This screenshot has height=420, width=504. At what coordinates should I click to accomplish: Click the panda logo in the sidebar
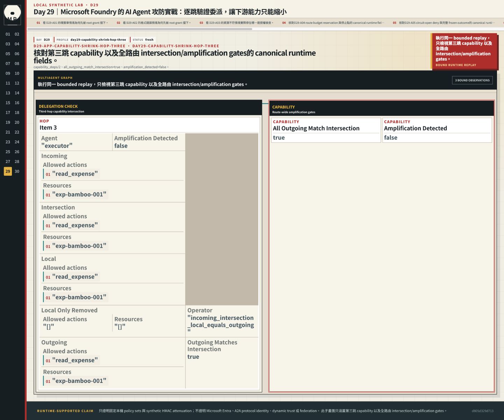click(x=12, y=15)
